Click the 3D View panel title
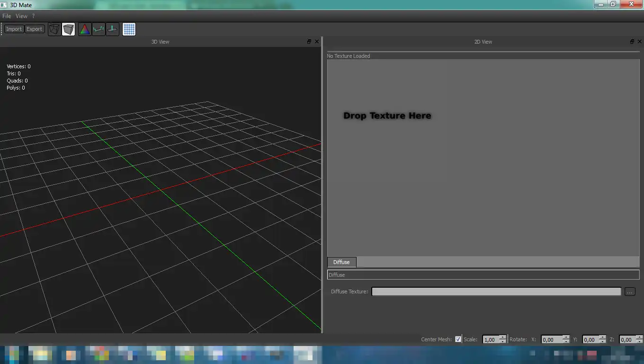The image size is (644, 364). pos(160,42)
